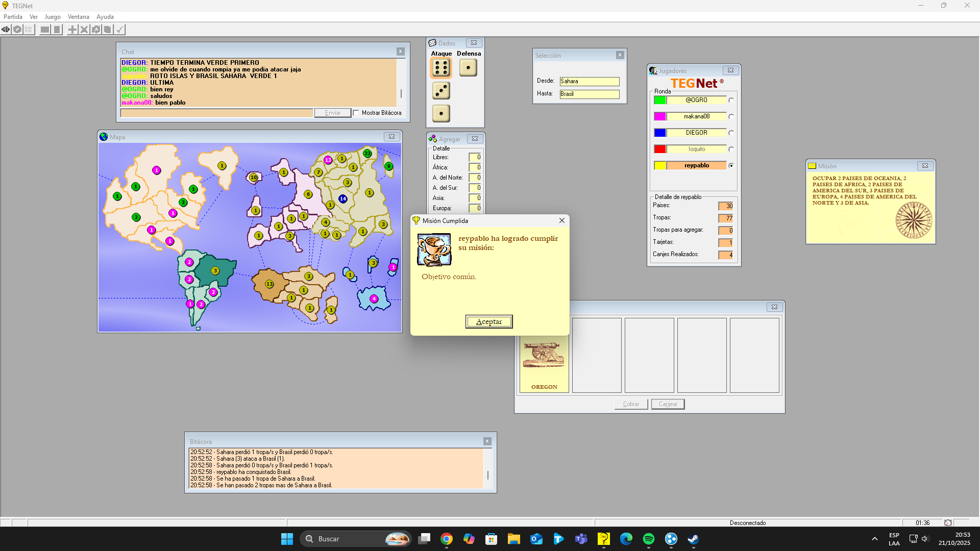Screen dimensions: 980x551
Task: Click the magenta swatch beside makana08
Action: (x=659, y=117)
